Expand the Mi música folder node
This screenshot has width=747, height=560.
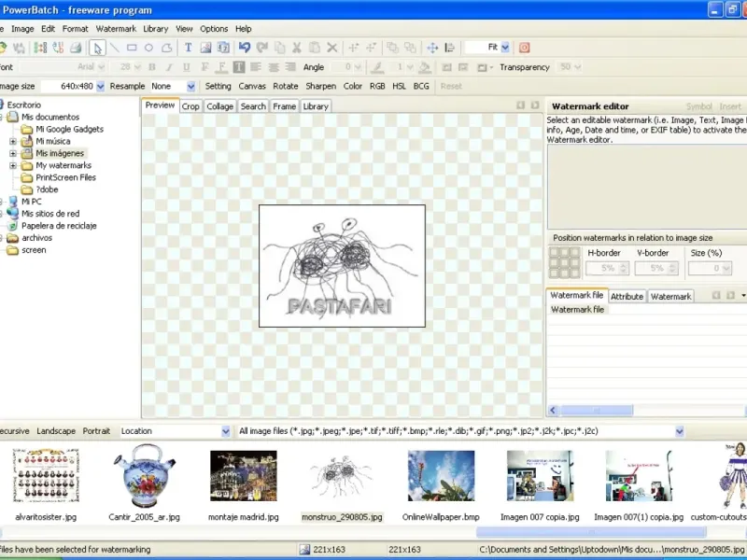coord(13,141)
